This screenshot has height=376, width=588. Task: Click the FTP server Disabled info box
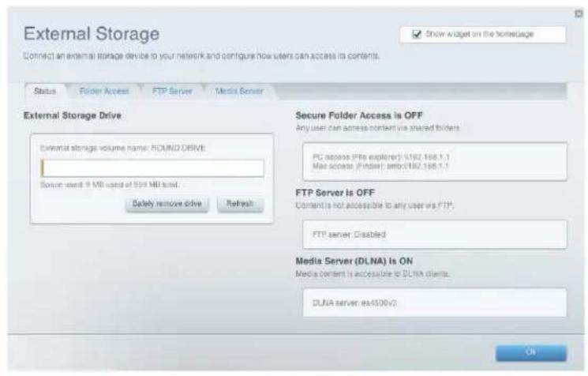tap(435, 235)
